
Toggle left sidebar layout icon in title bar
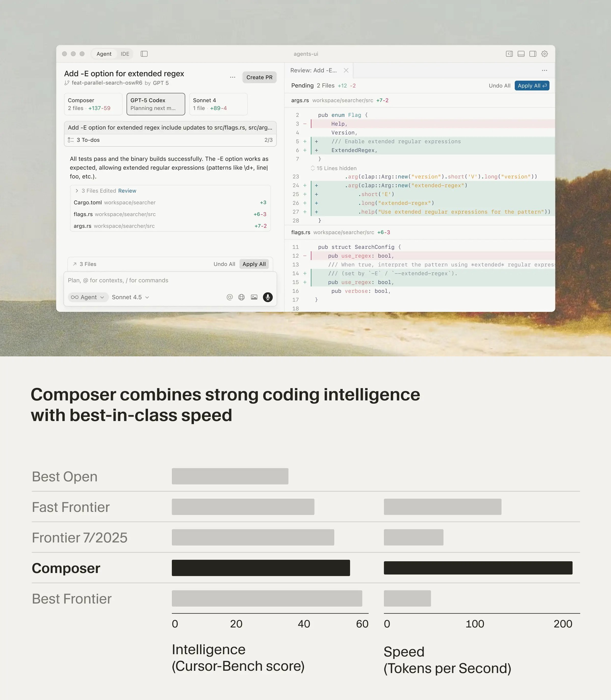coord(509,54)
